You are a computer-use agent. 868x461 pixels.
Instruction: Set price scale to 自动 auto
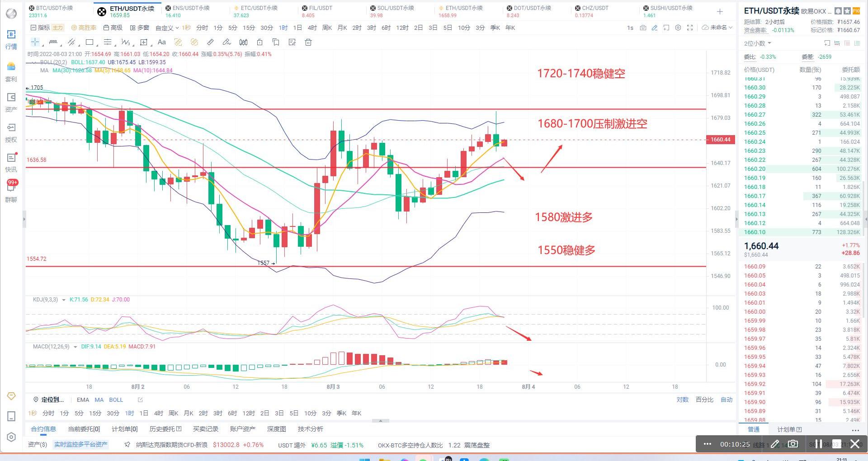[x=726, y=400]
